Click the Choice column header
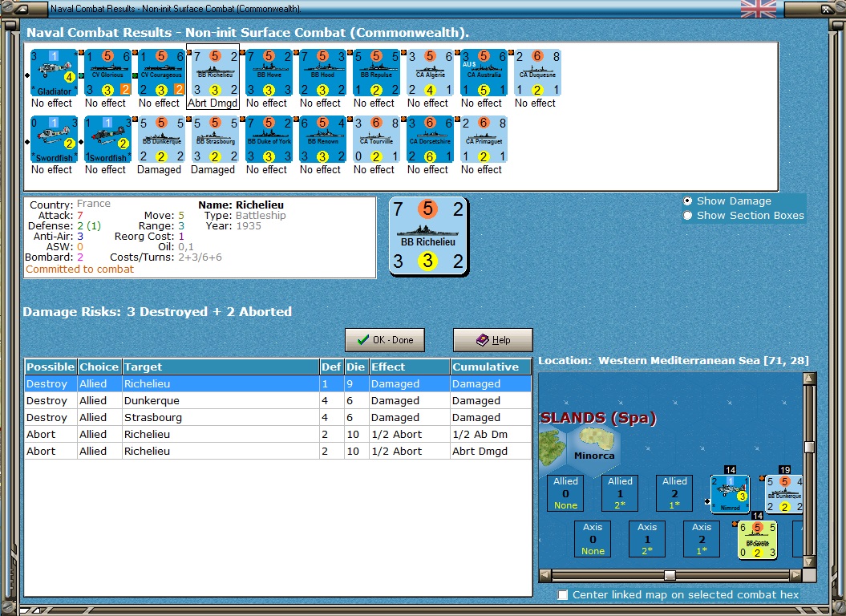 99,367
